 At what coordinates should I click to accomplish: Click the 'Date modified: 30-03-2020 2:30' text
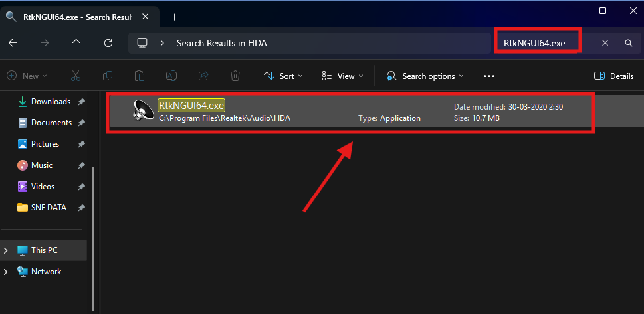508,107
